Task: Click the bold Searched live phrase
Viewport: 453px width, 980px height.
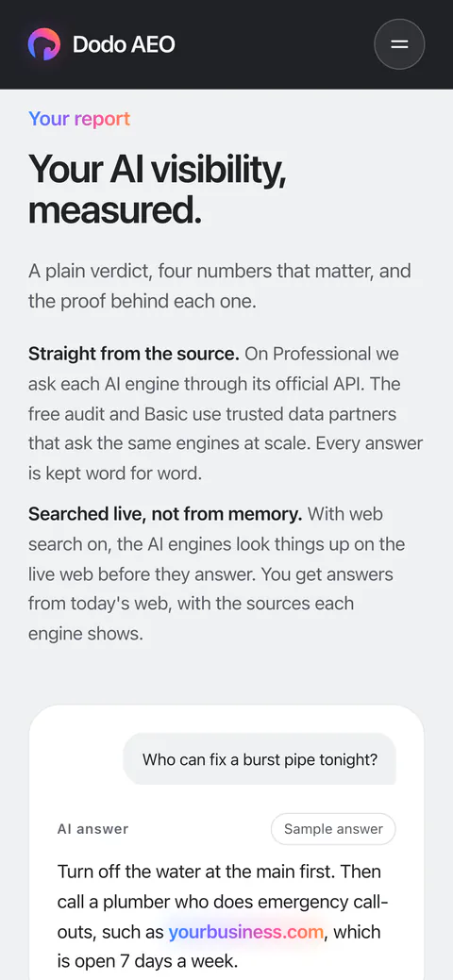Action: pos(165,514)
